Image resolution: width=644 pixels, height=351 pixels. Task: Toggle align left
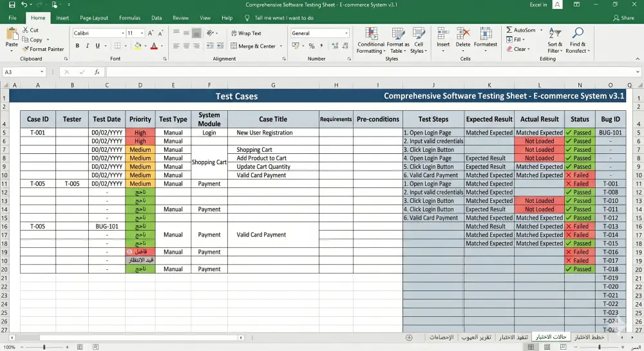176,46
